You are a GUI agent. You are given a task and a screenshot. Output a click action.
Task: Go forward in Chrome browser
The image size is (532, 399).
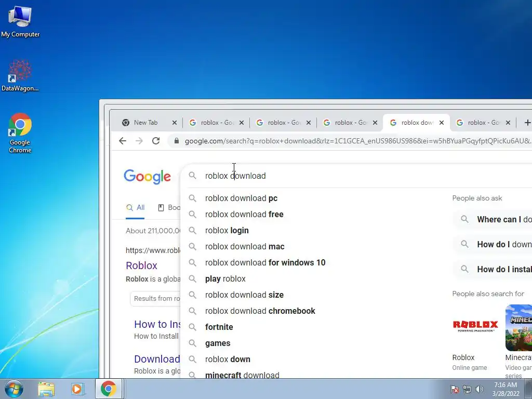tap(139, 141)
